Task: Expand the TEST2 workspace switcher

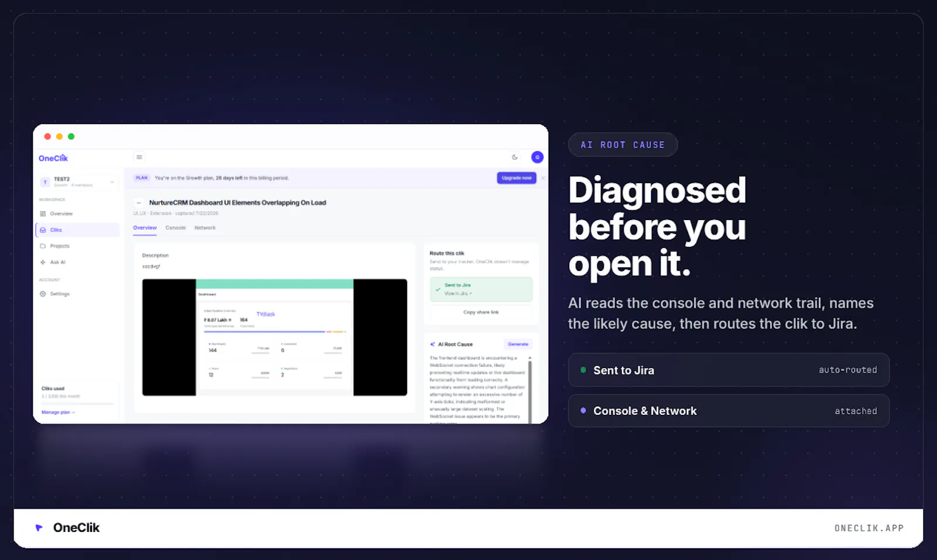Action: pyautogui.click(x=78, y=182)
